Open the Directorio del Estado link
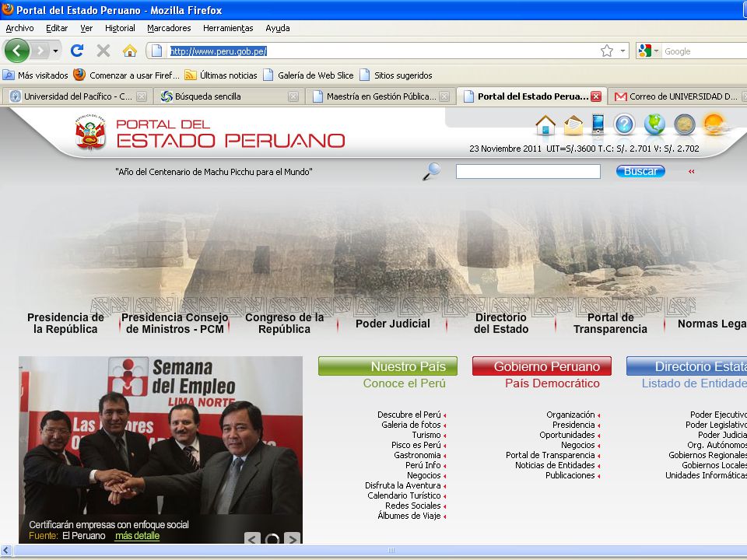 click(501, 324)
